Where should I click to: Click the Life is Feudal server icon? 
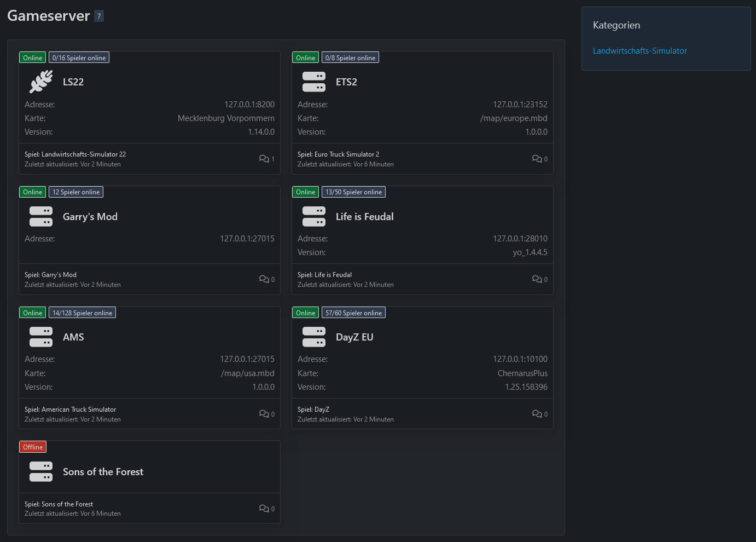[313, 217]
